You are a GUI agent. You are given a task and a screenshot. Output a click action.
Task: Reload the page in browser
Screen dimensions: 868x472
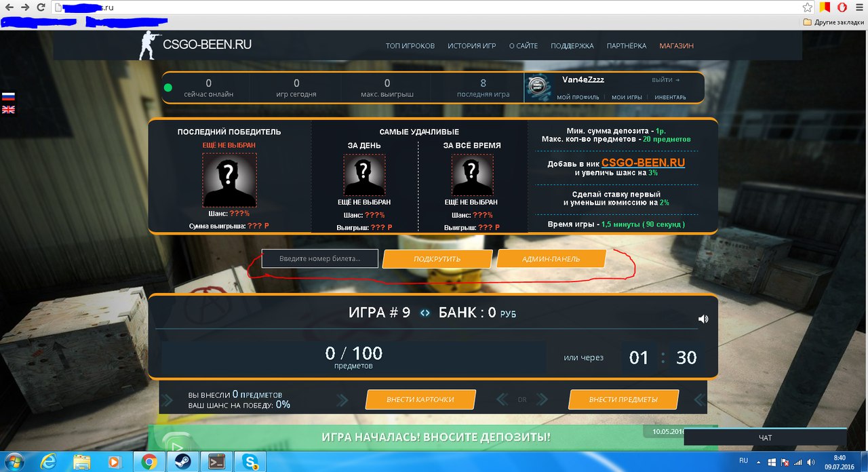pos(41,7)
